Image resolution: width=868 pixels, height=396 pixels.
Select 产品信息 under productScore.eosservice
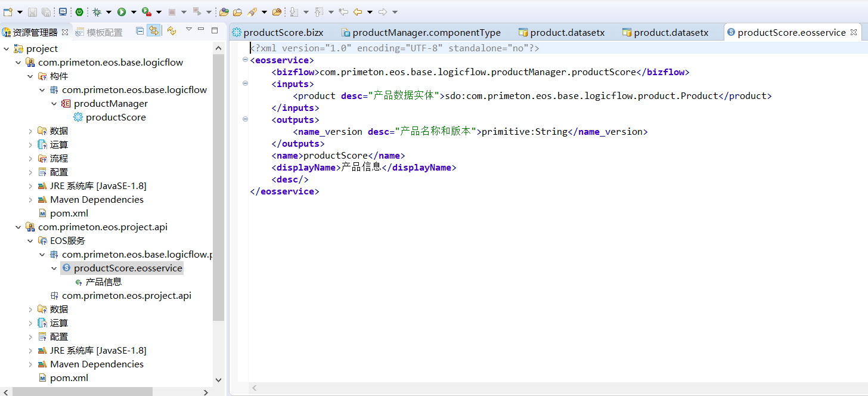[103, 282]
